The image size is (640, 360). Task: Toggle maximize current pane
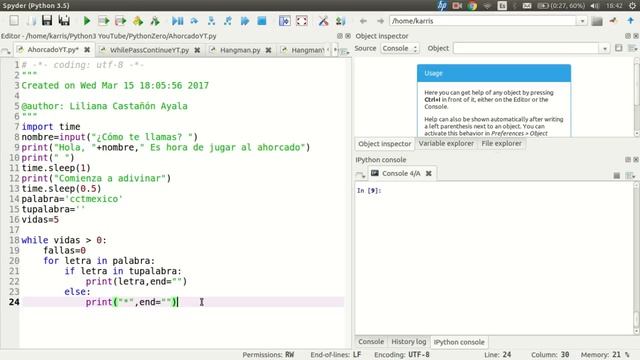point(284,21)
